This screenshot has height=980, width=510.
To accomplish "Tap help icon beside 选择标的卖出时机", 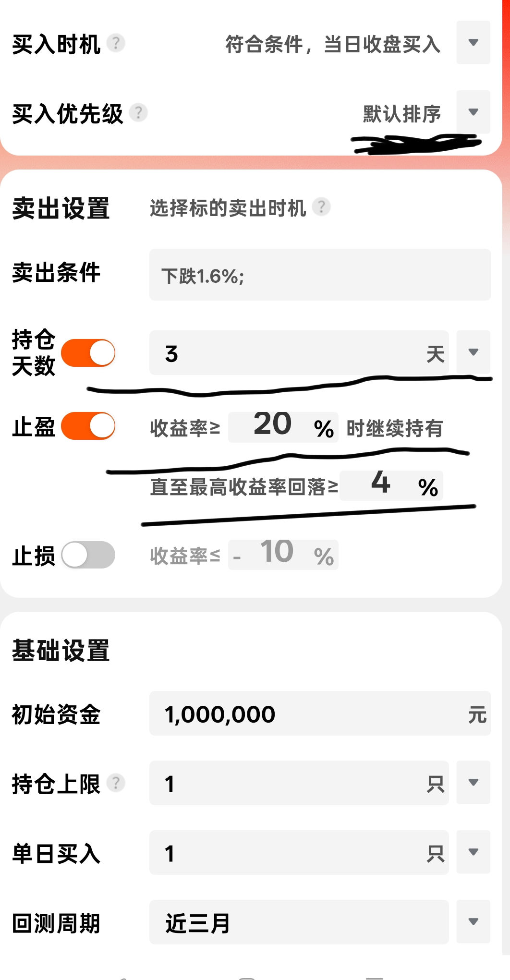I will 321,207.
